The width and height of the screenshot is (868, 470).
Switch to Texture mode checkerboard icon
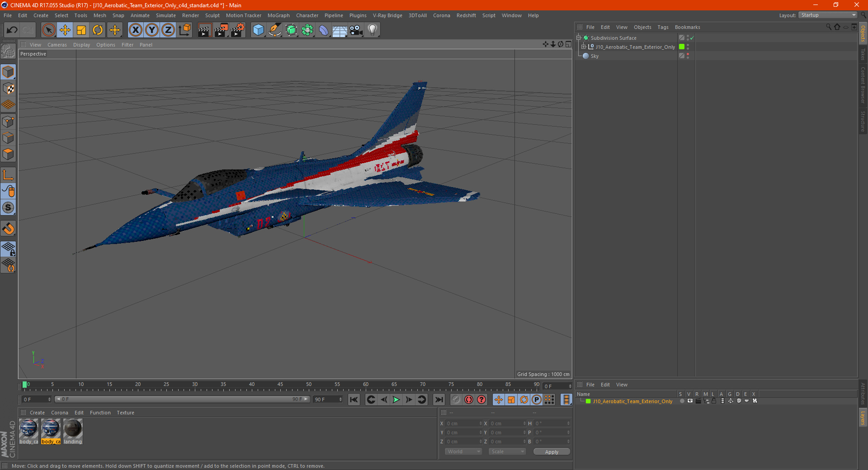(9, 89)
